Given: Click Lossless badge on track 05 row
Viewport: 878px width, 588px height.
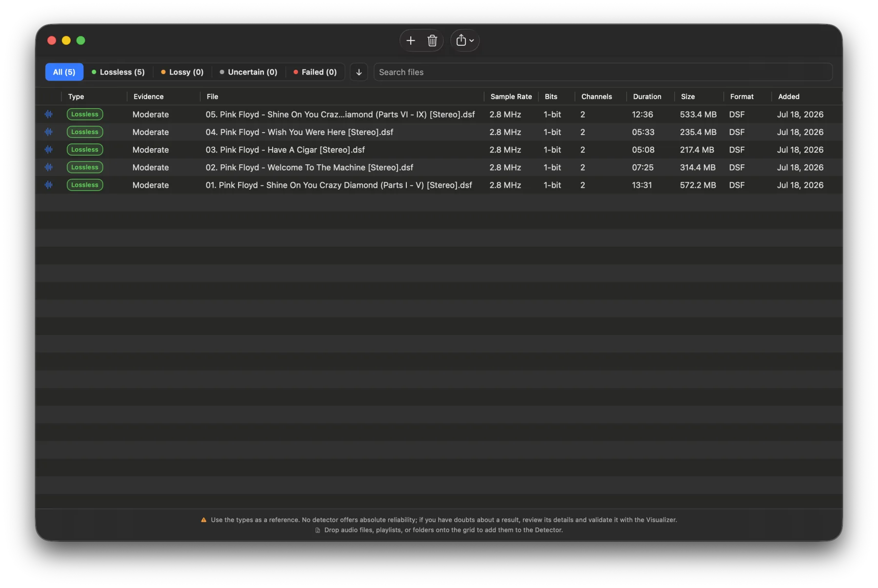Looking at the screenshot, I should 85,114.
